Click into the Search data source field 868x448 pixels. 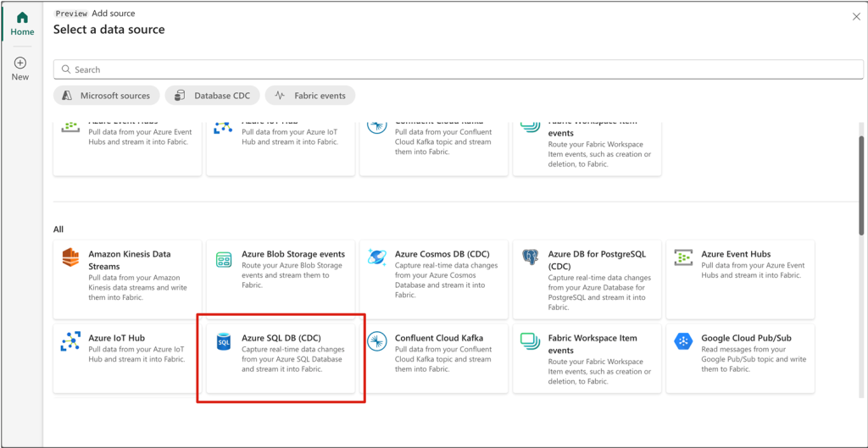tap(459, 69)
